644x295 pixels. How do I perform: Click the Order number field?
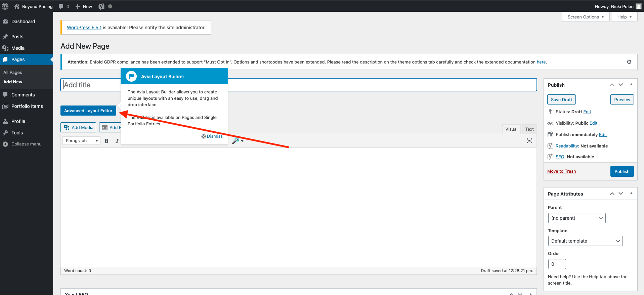(557, 264)
